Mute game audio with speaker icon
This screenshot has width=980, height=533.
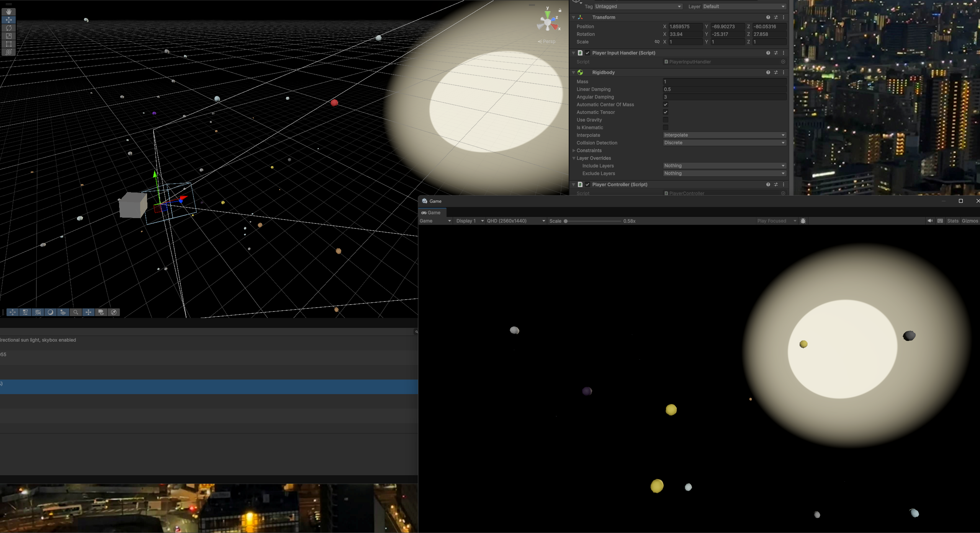pyautogui.click(x=930, y=221)
